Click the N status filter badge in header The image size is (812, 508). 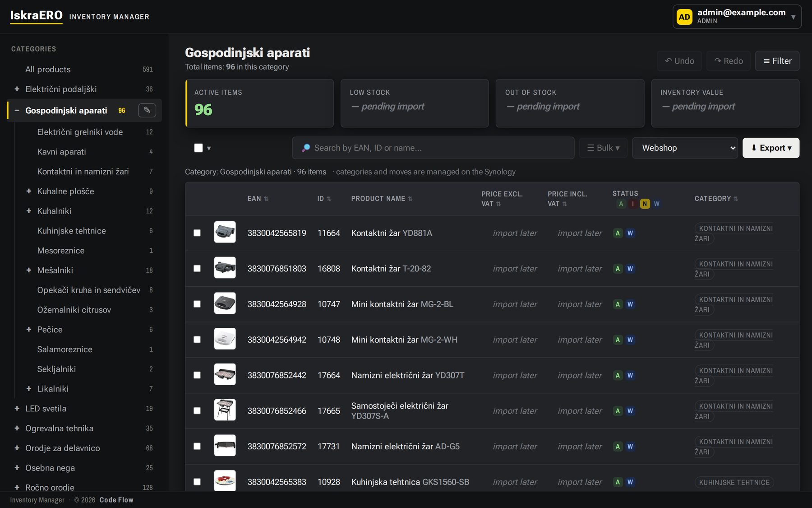[645, 204]
